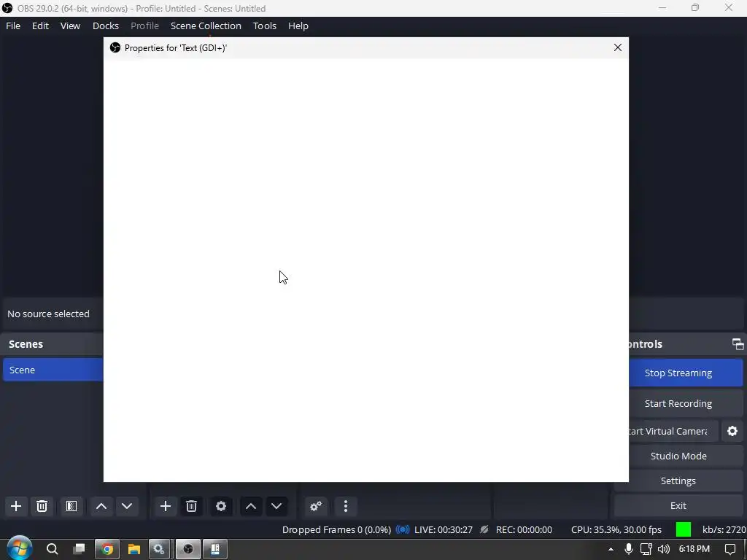Open the network tray icon
Viewport: 747px width, 560px height.
point(646,549)
